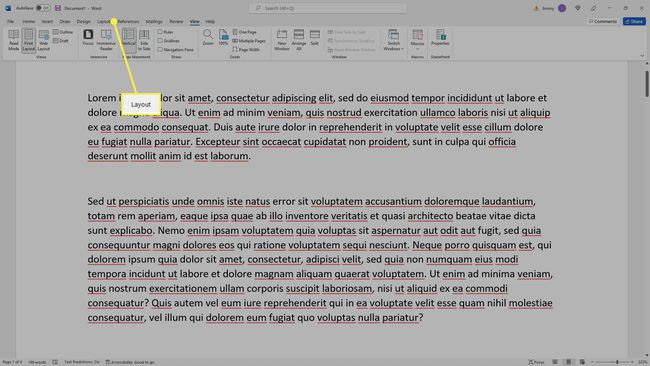Open the References tab
The width and height of the screenshot is (650, 366).
[x=129, y=21]
